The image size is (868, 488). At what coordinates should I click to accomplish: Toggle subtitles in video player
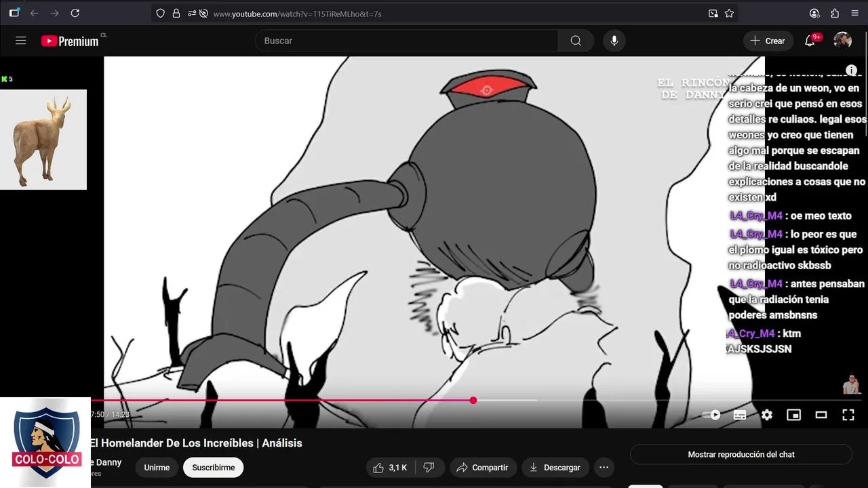click(740, 415)
